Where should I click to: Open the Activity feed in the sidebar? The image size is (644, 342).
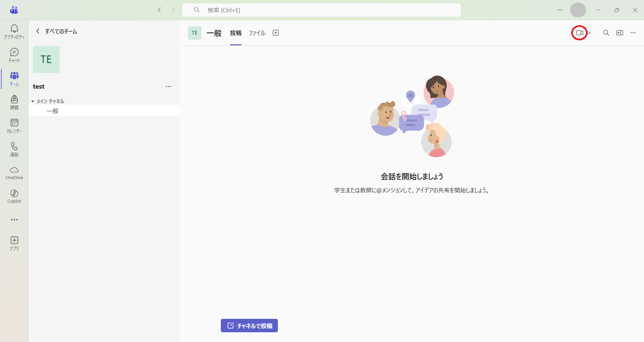click(x=14, y=32)
